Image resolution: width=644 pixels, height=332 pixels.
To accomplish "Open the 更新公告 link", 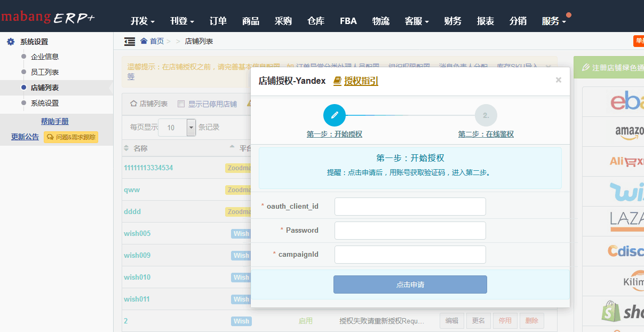I will coord(25,137).
